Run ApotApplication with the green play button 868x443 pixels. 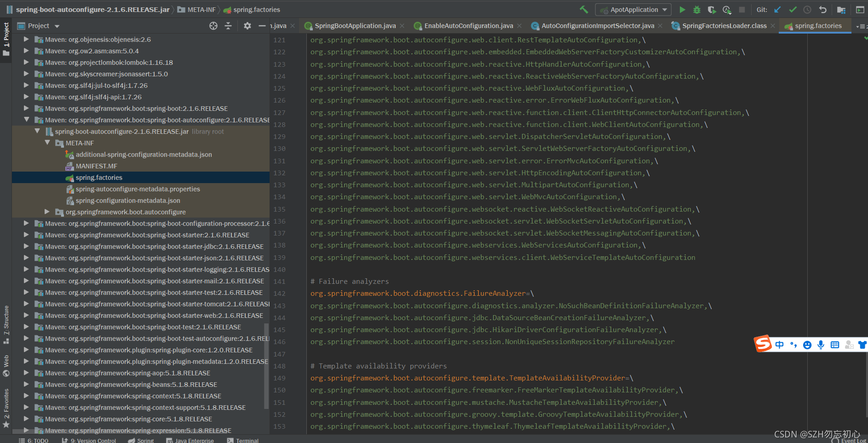(682, 10)
